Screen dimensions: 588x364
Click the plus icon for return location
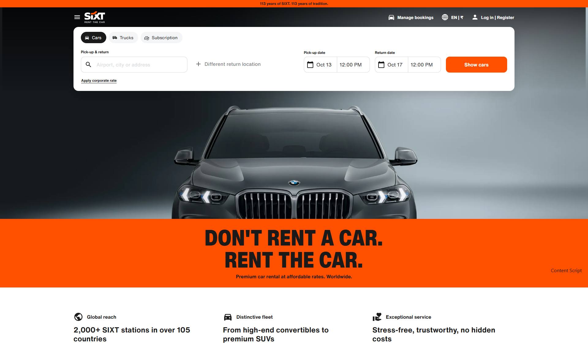(198, 64)
